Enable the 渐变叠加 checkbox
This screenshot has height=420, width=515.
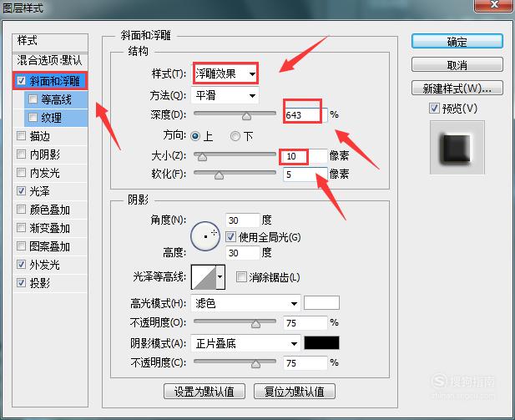(x=22, y=228)
